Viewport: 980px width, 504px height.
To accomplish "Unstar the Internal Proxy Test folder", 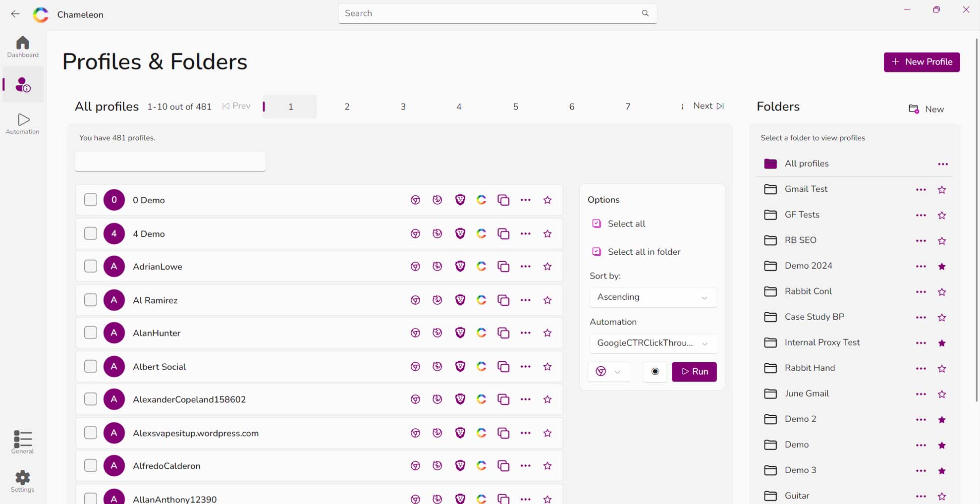I will tap(942, 343).
